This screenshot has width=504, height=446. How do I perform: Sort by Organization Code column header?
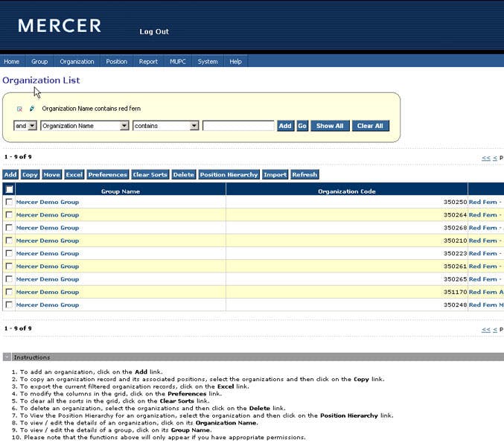click(347, 191)
